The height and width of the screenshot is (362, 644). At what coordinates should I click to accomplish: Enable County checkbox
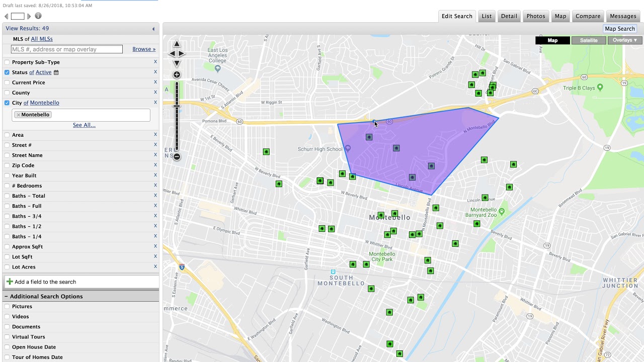[7, 93]
